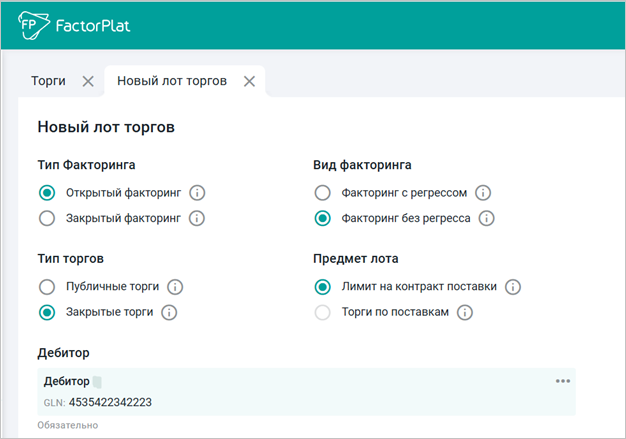Show info for Торги по поставкам
626x439 pixels.
pyautogui.click(x=465, y=312)
